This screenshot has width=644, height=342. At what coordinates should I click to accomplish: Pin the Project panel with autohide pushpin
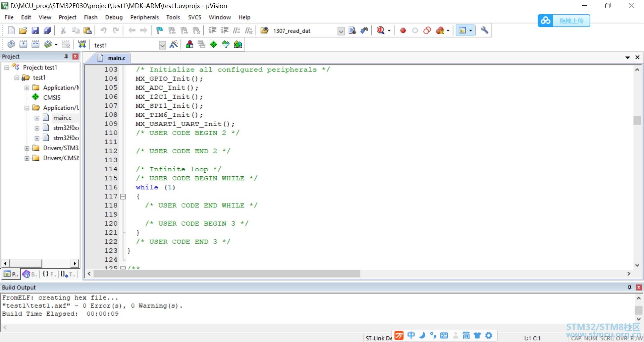pos(66,56)
